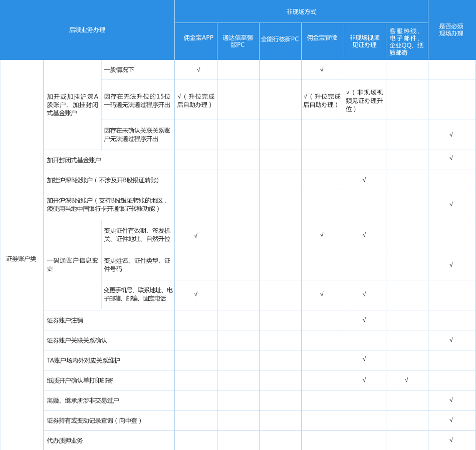Click 客服热线 column checkmark for 纸质开户确认单打印邮寄
Viewport: 476px width, 450px height.
pos(406,379)
